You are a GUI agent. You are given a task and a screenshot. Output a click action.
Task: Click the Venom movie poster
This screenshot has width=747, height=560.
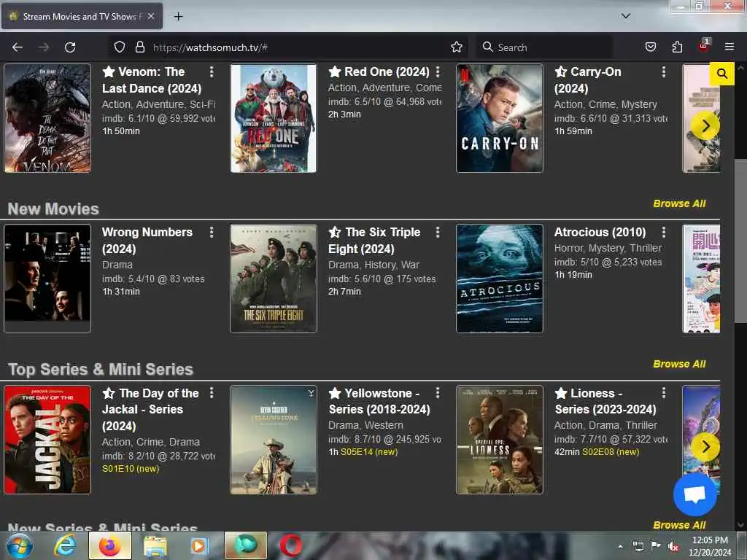47,118
